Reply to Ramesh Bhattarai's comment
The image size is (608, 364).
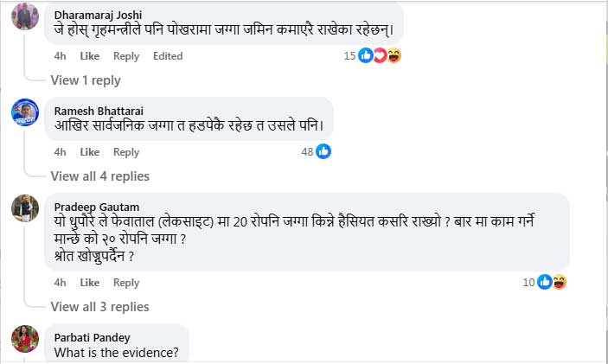(126, 152)
